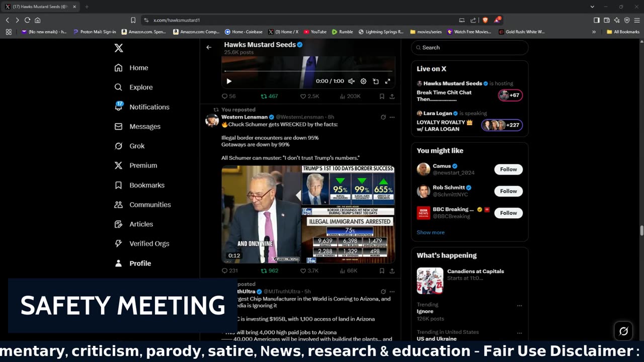This screenshot has height=362, width=644.
Task: Open Rumble bookmark
Action: pos(342,32)
